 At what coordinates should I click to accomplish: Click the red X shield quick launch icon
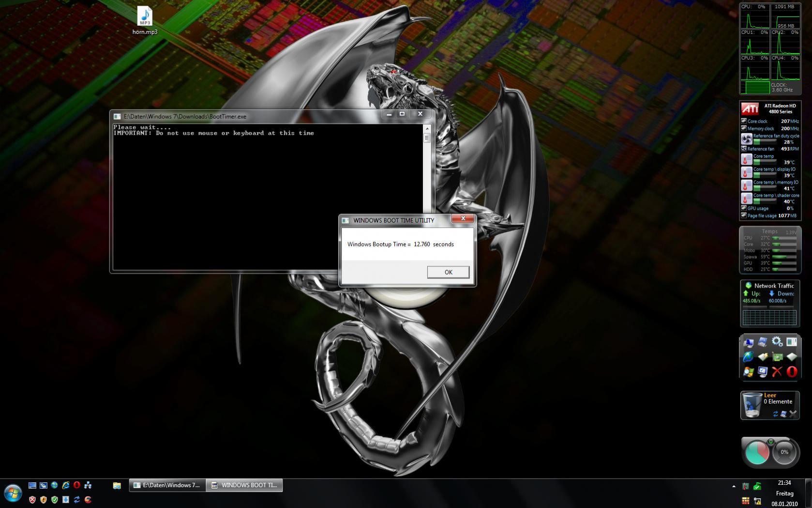pyautogui.click(x=32, y=499)
